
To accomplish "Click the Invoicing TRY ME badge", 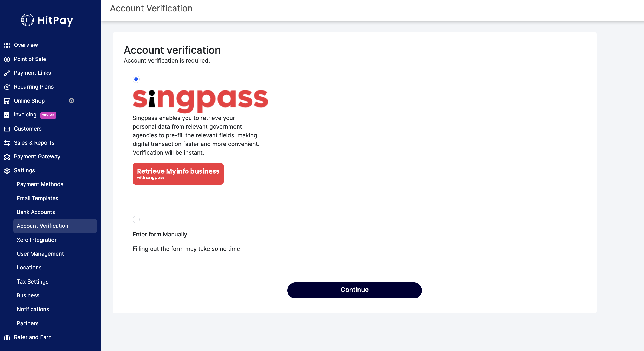I will tap(48, 115).
